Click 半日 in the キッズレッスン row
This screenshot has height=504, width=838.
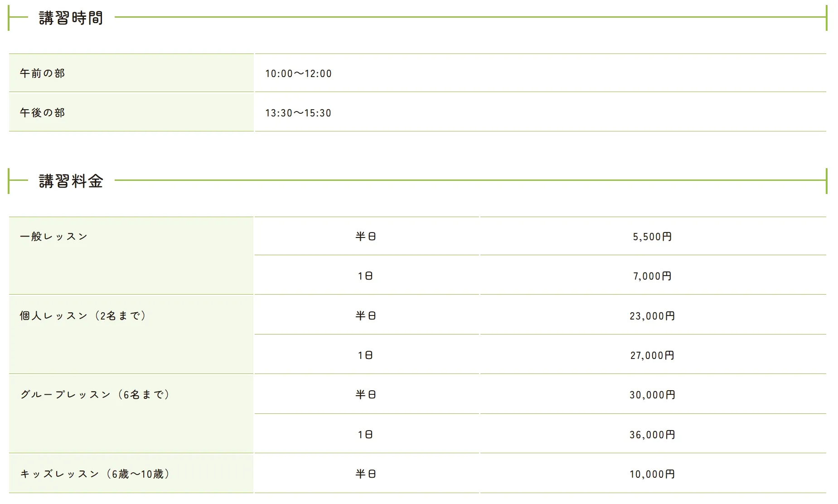pyautogui.click(x=365, y=474)
